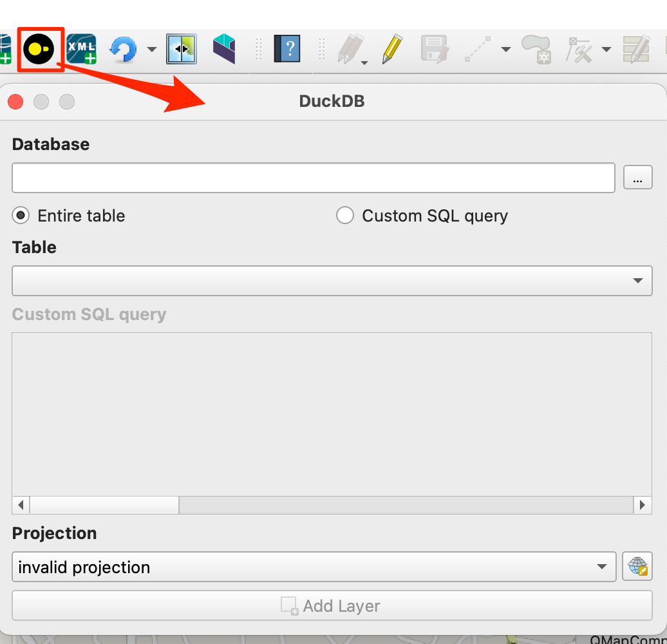Click the modify attributes table pencil icon

point(636,50)
